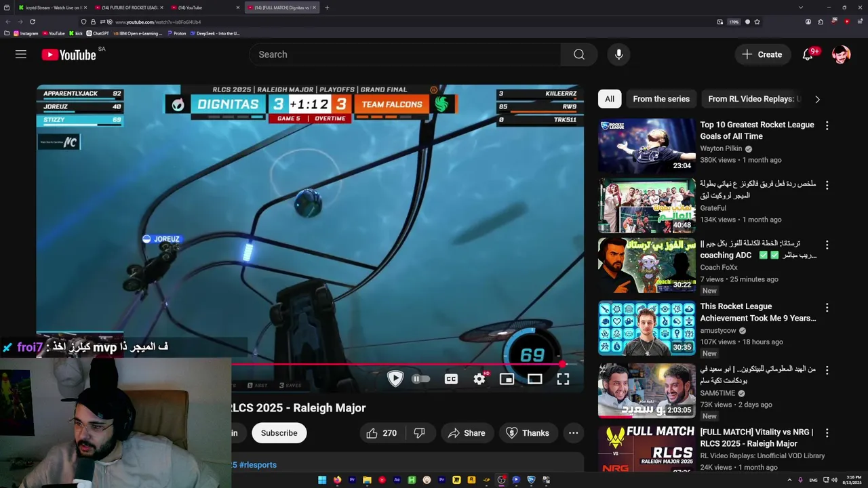Open the DeepSeek bookmark
This screenshot has height=488, width=868.
tap(215, 33)
